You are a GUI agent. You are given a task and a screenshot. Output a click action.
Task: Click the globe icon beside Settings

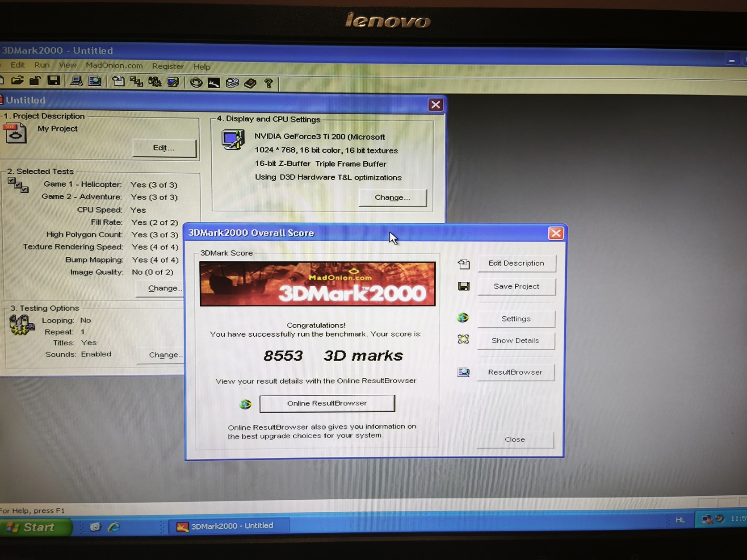pos(463,318)
